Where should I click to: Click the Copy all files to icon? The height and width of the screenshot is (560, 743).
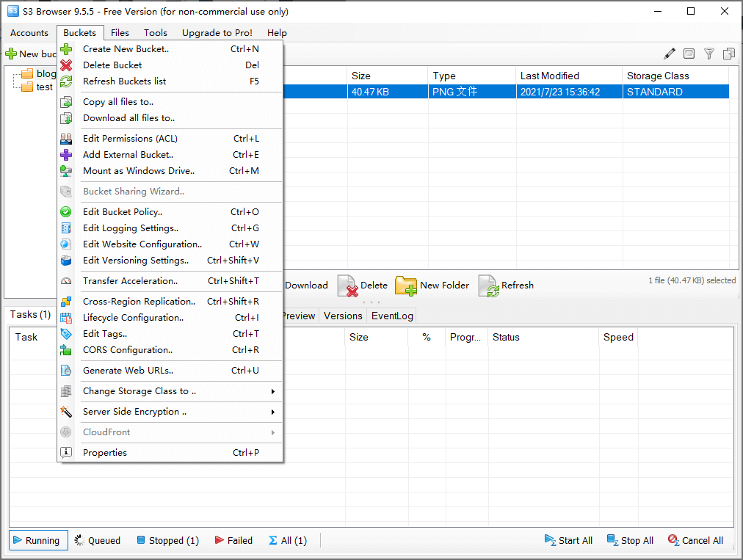(66, 102)
